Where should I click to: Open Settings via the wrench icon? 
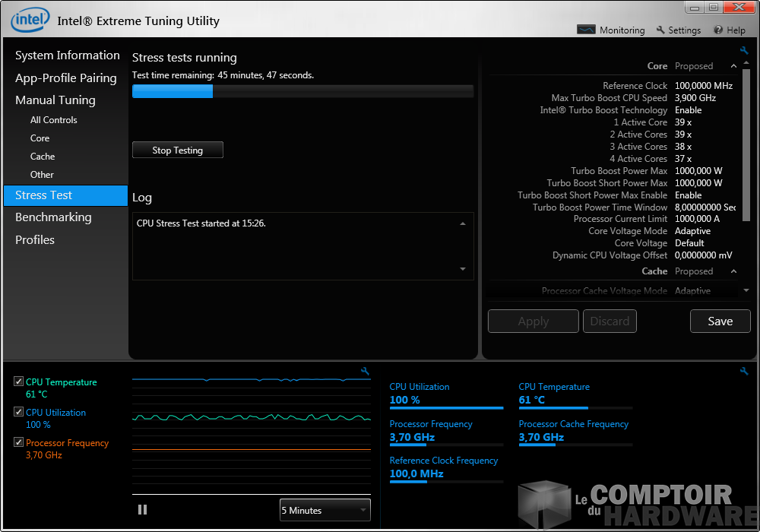[660, 30]
